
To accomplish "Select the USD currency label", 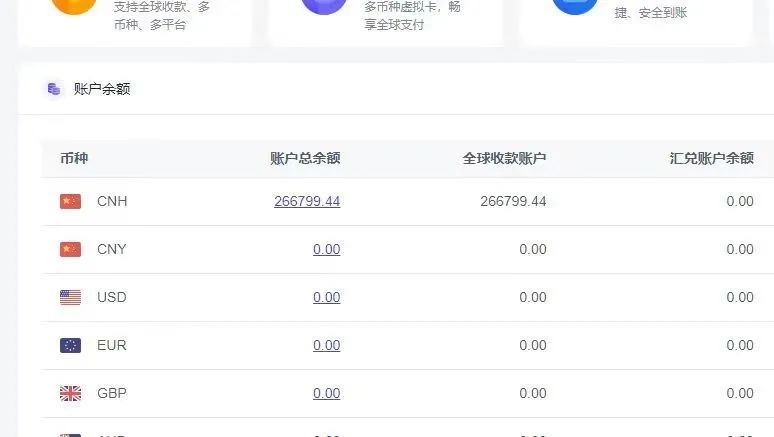I will coord(112,297).
